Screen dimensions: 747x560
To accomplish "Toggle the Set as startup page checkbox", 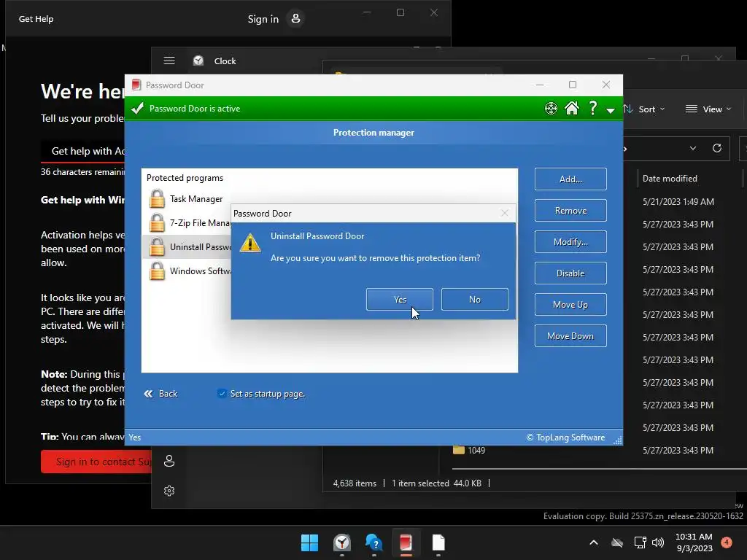I will click(x=222, y=393).
